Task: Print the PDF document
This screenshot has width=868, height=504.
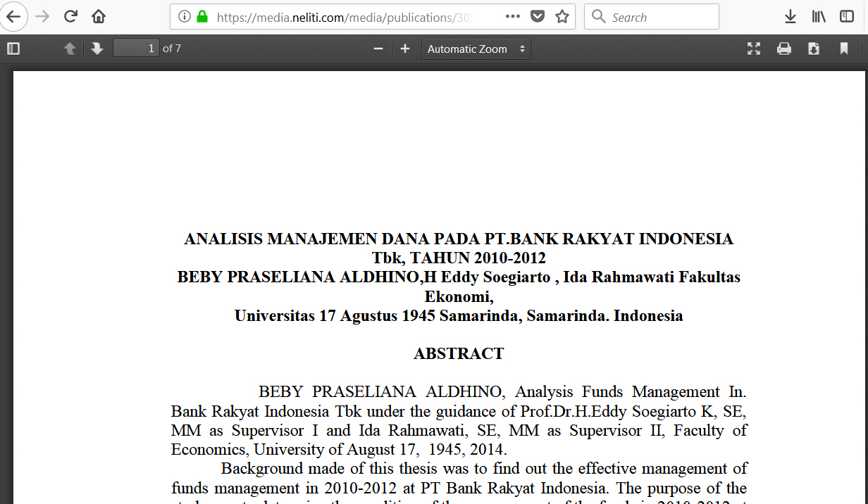Action: click(784, 49)
